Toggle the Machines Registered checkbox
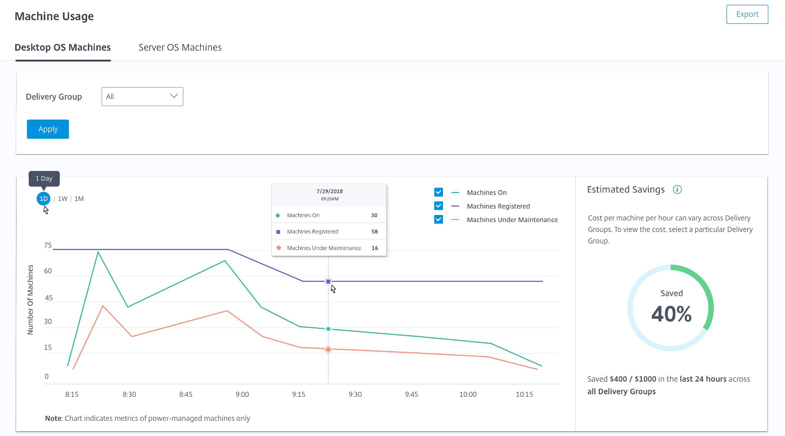Image resolution: width=785 pixels, height=436 pixels. (438, 206)
